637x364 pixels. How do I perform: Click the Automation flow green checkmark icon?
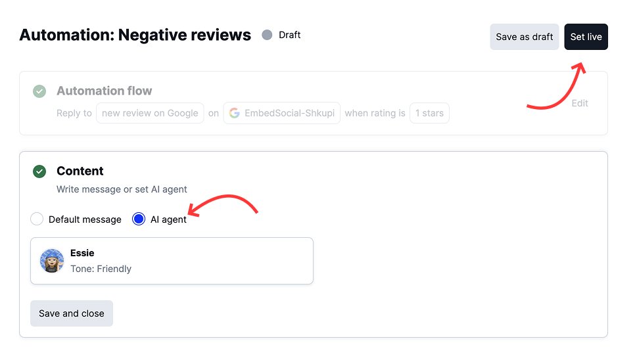pyautogui.click(x=39, y=91)
